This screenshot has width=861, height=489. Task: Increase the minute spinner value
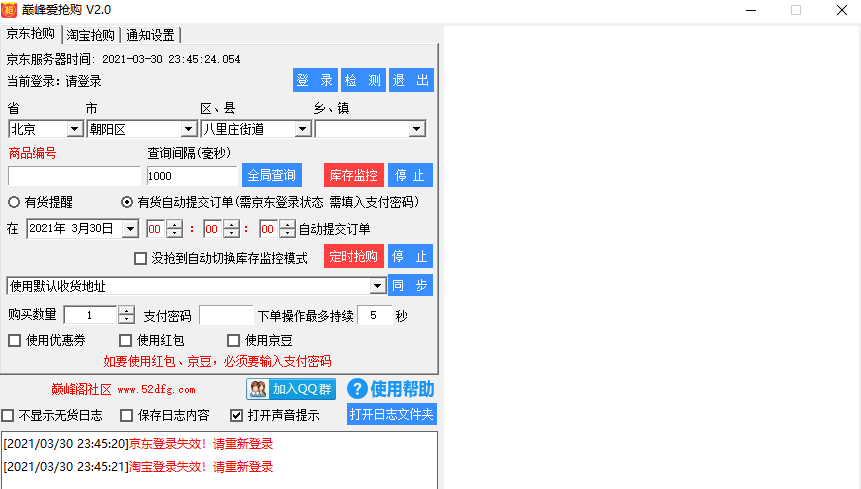(x=231, y=224)
